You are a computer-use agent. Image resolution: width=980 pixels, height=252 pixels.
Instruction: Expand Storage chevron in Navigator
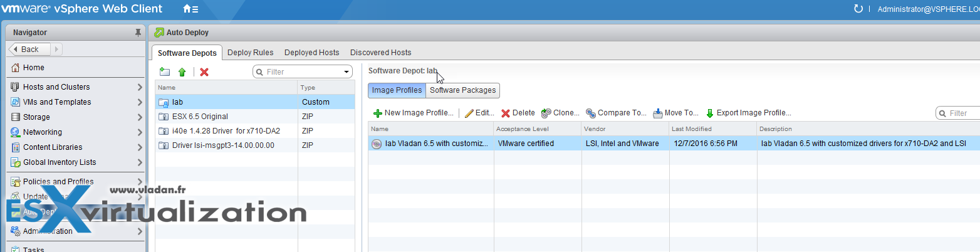point(140,117)
